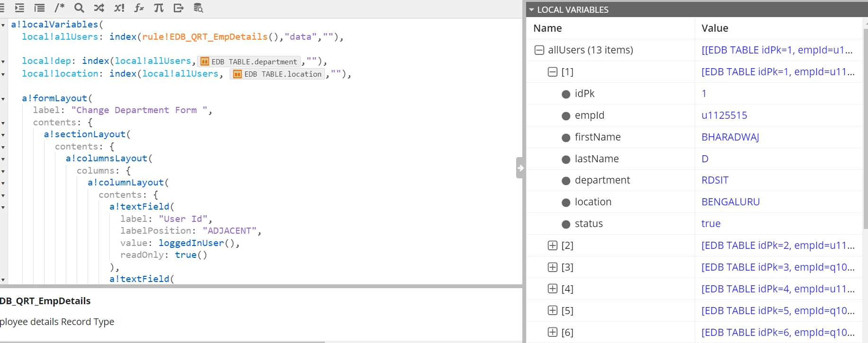This screenshot has width=868, height=343.
Task: Click the "Change Department Form " label string
Action: click(x=139, y=110)
